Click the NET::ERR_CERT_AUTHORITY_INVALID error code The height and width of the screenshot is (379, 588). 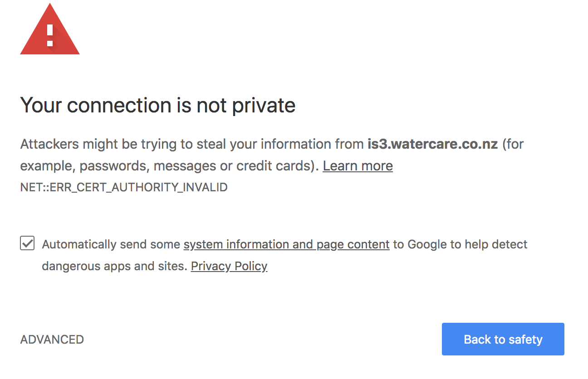tap(124, 187)
